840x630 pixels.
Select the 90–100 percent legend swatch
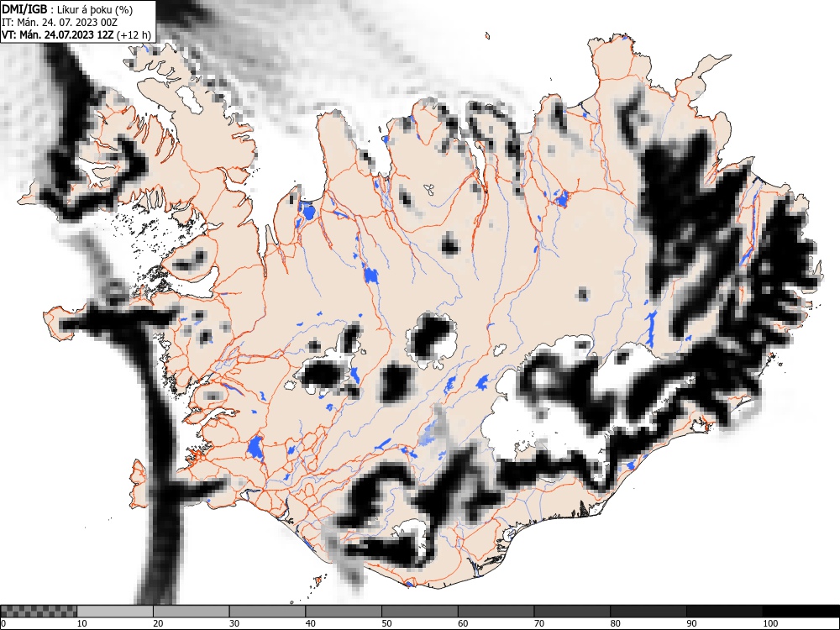click(724, 612)
